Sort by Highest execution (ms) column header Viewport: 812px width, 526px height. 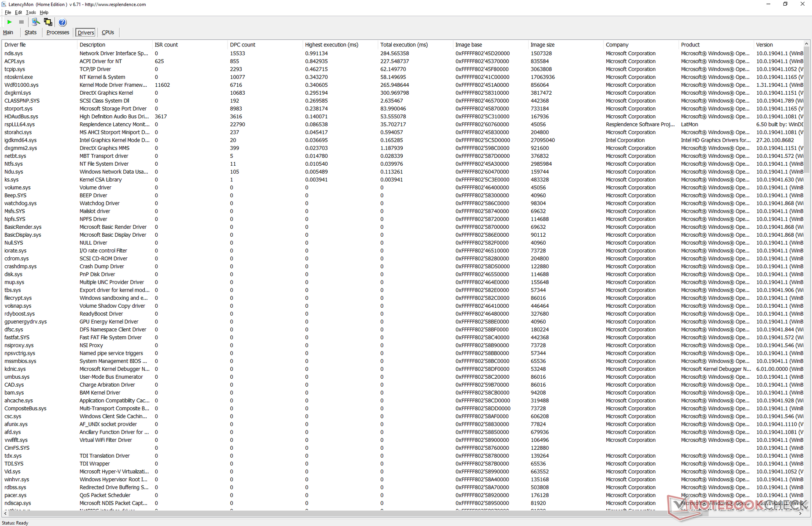coord(340,45)
